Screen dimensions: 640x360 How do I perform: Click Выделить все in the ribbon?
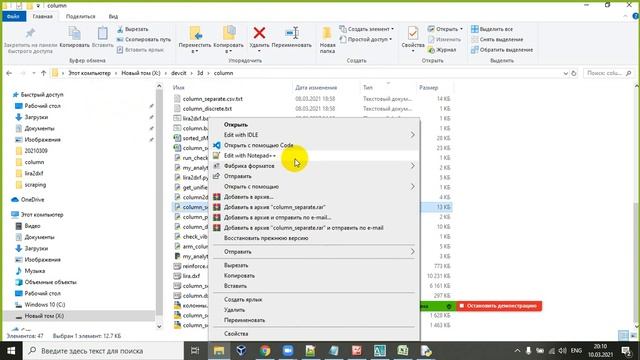click(x=492, y=29)
